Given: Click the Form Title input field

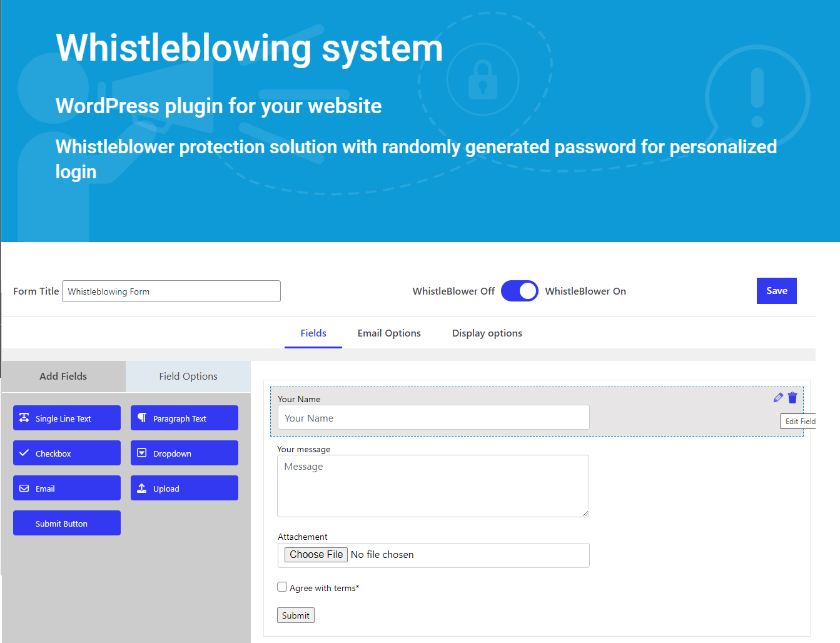Looking at the screenshot, I should pos(171,291).
